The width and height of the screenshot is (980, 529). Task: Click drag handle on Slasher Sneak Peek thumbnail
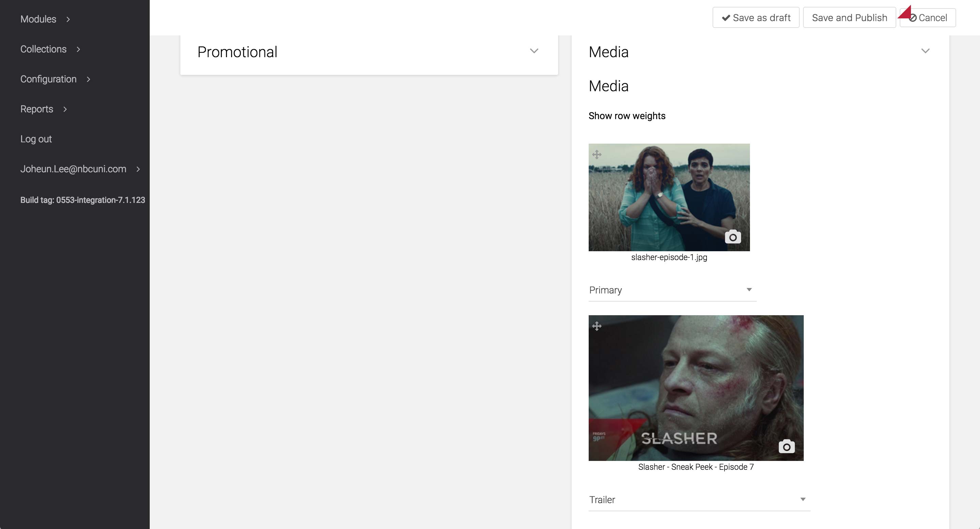click(597, 326)
